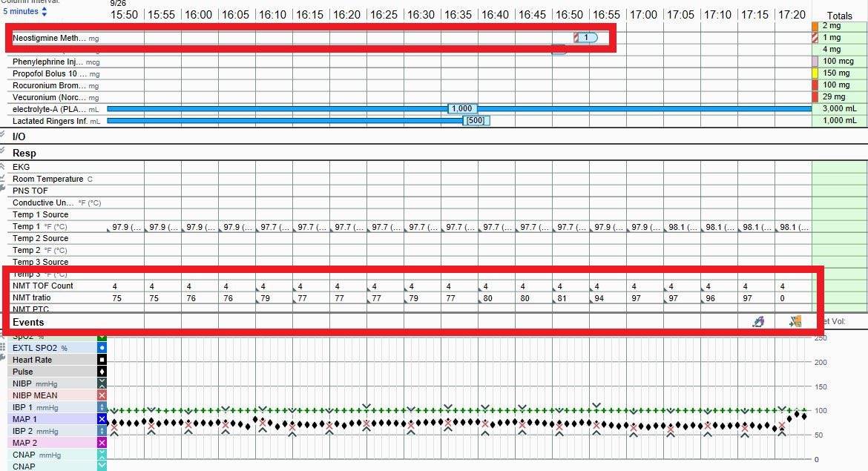Open the 5 minutes column interval dropdown
Image resolution: width=868 pixels, height=471 pixels.
pyautogui.click(x=25, y=12)
